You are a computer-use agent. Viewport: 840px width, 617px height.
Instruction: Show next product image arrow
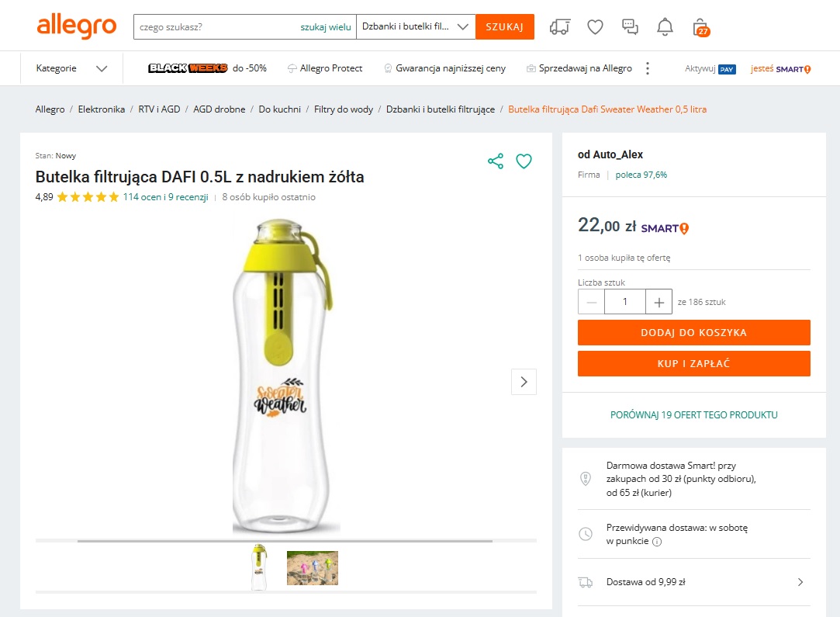(x=524, y=381)
